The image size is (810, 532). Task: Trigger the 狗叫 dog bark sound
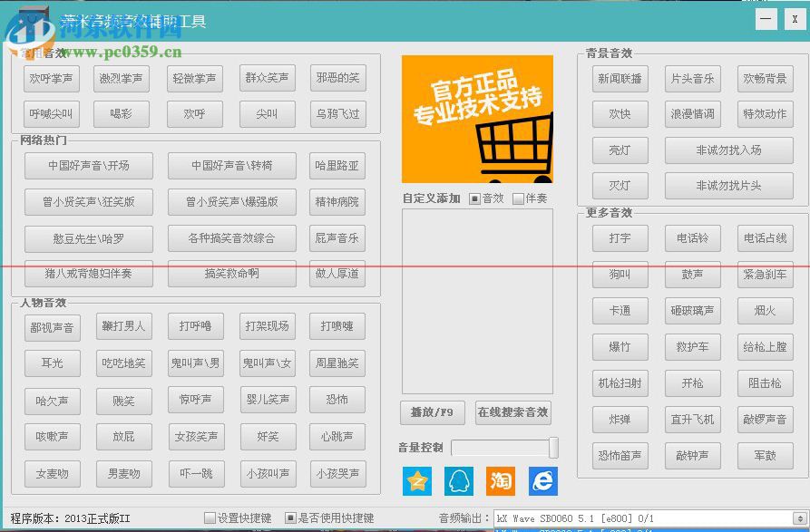click(620, 275)
